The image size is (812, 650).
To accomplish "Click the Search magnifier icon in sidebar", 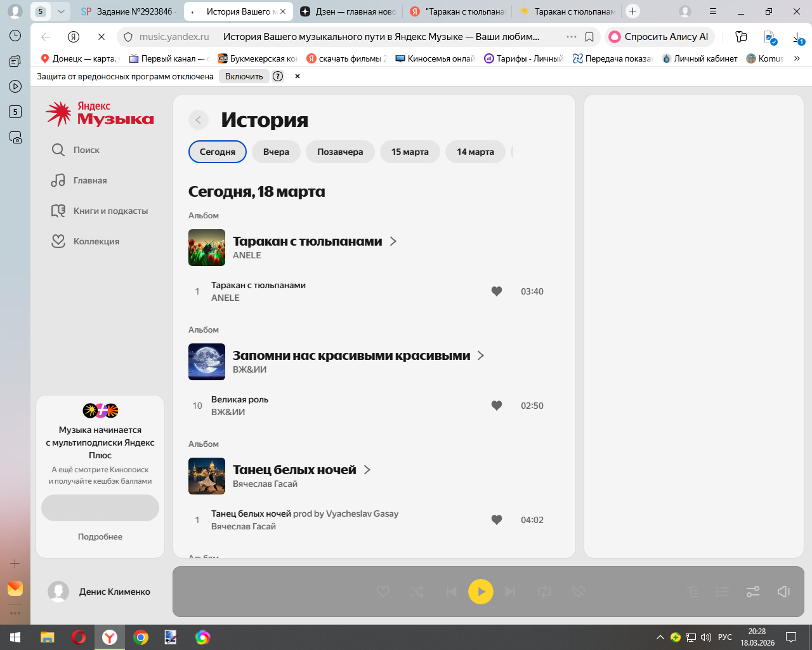I will [x=58, y=150].
